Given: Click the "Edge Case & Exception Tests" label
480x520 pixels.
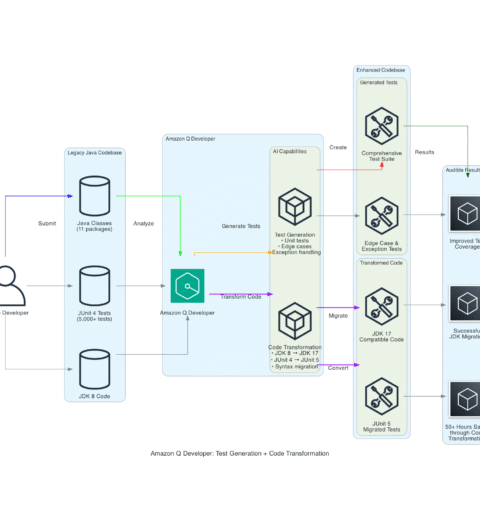Looking at the screenshot, I should [x=382, y=246].
